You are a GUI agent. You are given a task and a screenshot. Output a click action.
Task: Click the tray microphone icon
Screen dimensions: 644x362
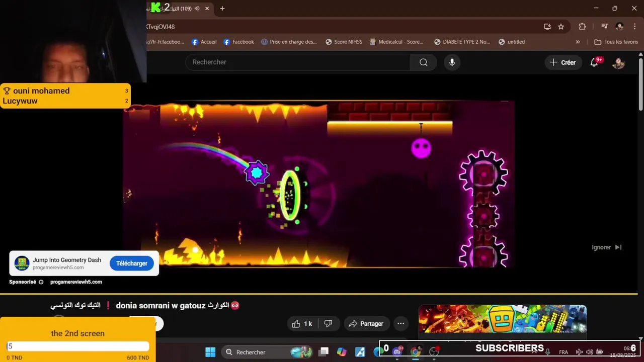click(x=548, y=352)
